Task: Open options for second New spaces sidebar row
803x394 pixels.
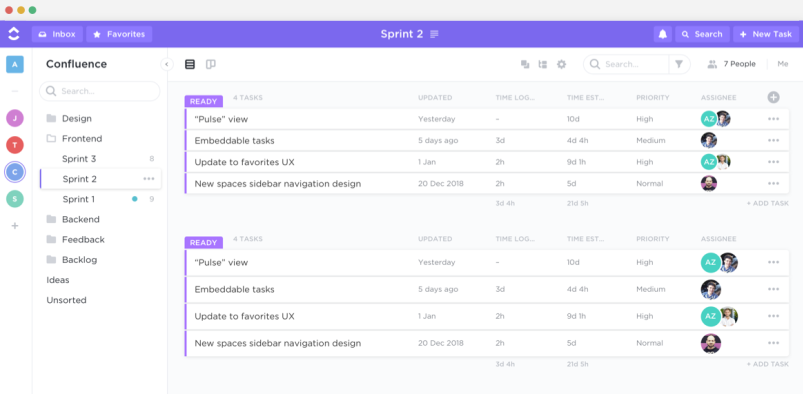Action: [773, 343]
